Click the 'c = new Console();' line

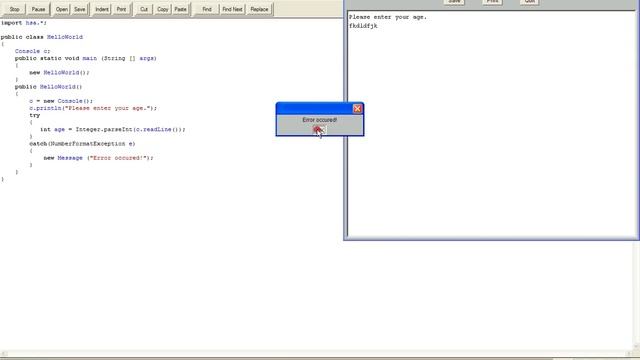pos(61,101)
